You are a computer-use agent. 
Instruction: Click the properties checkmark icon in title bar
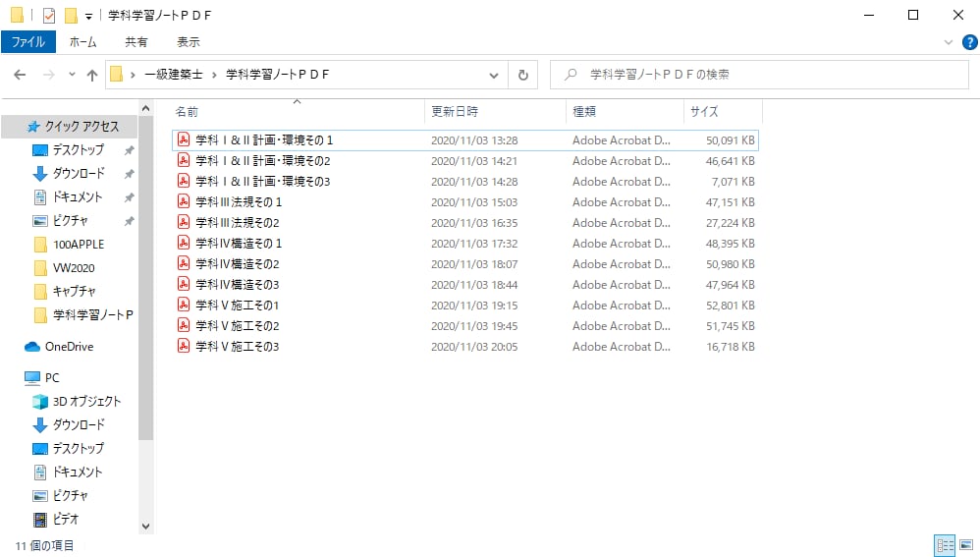[49, 15]
